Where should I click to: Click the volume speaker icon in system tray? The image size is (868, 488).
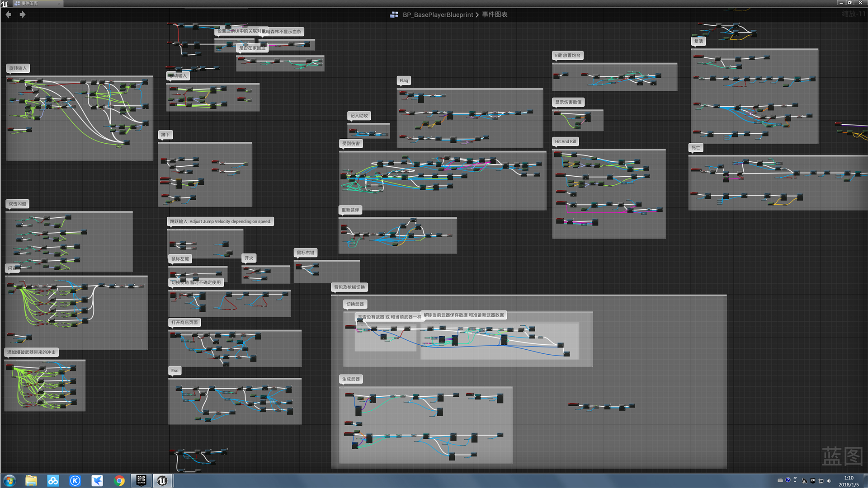829,481
